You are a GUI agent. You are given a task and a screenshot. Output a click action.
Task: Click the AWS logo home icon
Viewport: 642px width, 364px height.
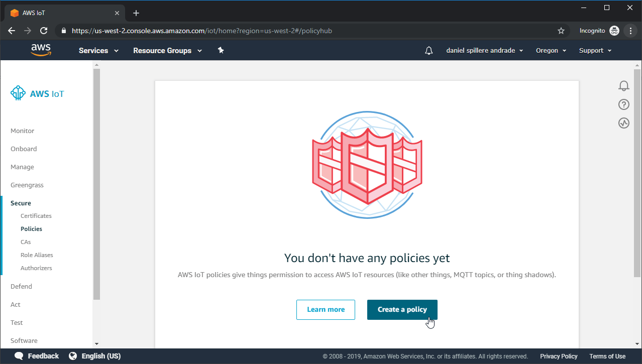[x=41, y=50]
